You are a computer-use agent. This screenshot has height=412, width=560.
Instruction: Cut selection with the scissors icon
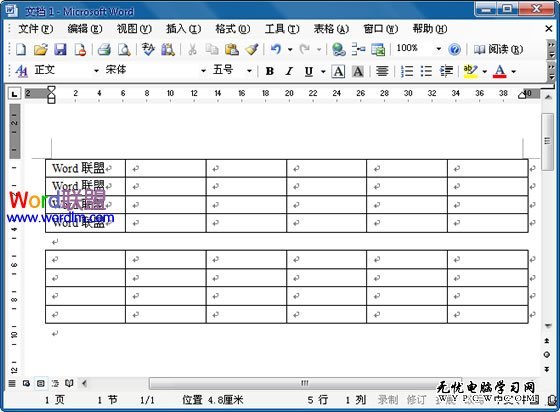click(192, 49)
